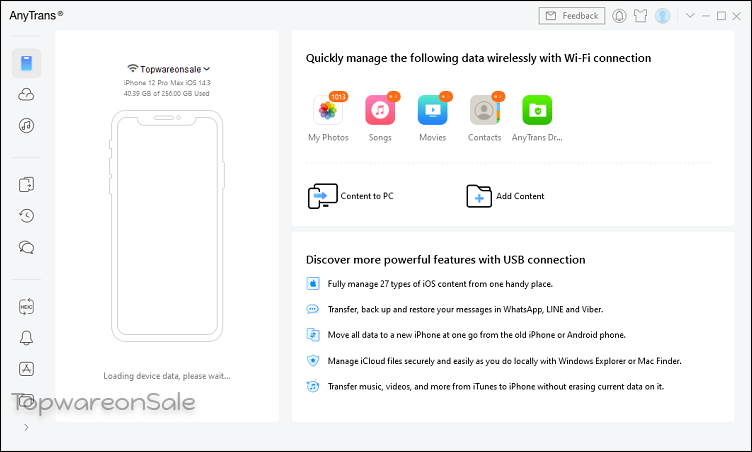This screenshot has width=752, height=452.
Task: Click the Apple icon beside iOS content line
Action: (313, 284)
